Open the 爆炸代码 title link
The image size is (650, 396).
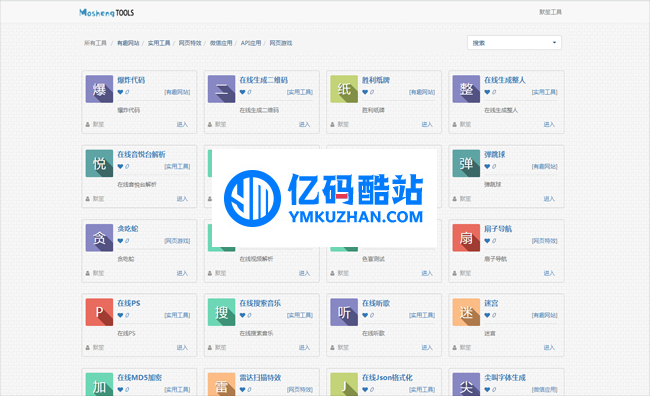(131, 80)
